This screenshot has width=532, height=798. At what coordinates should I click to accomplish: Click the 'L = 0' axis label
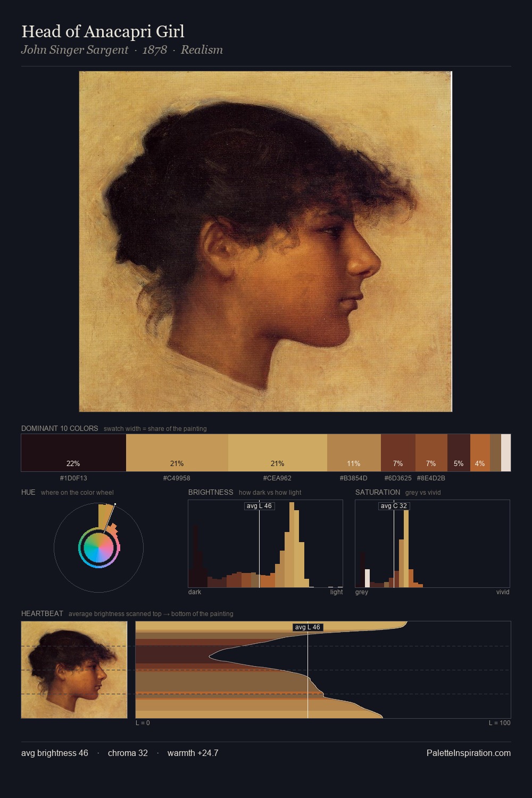tap(143, 723)
